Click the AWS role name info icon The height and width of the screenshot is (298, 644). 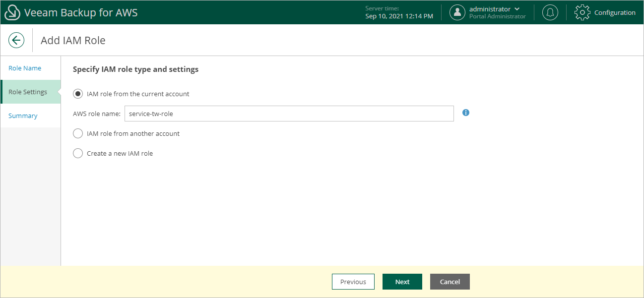[465, 113]
